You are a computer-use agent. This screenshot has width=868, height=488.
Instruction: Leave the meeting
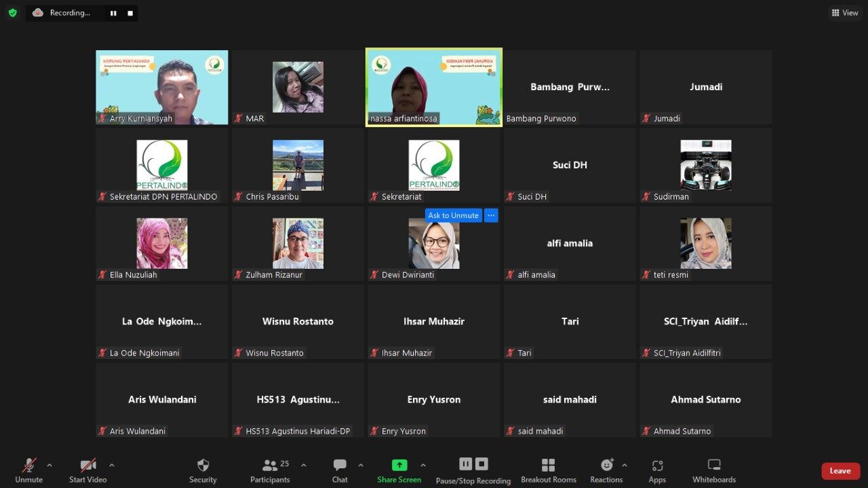click(x=840, y=471)
